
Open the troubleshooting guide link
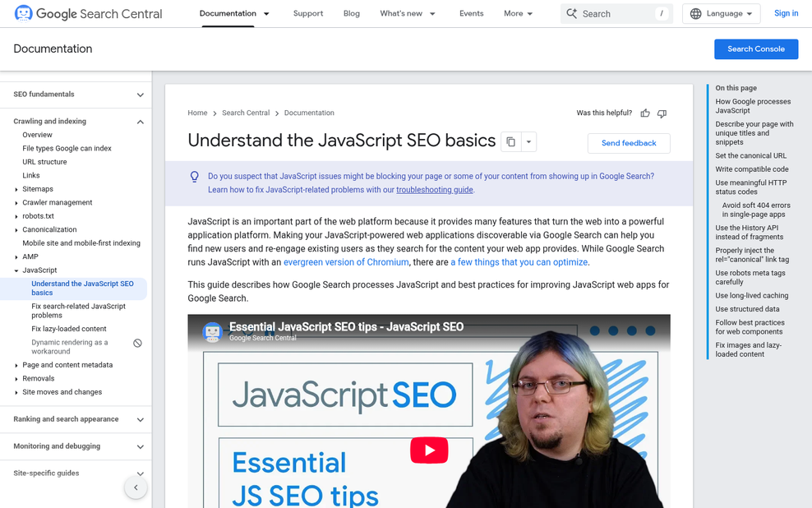tap(435, 190)
